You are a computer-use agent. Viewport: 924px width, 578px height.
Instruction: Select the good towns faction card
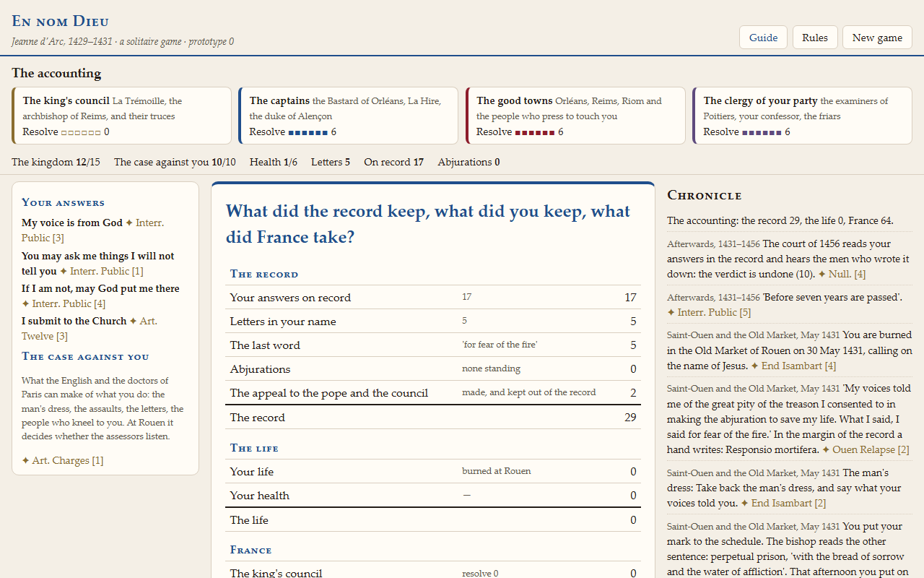coord(575,116)
